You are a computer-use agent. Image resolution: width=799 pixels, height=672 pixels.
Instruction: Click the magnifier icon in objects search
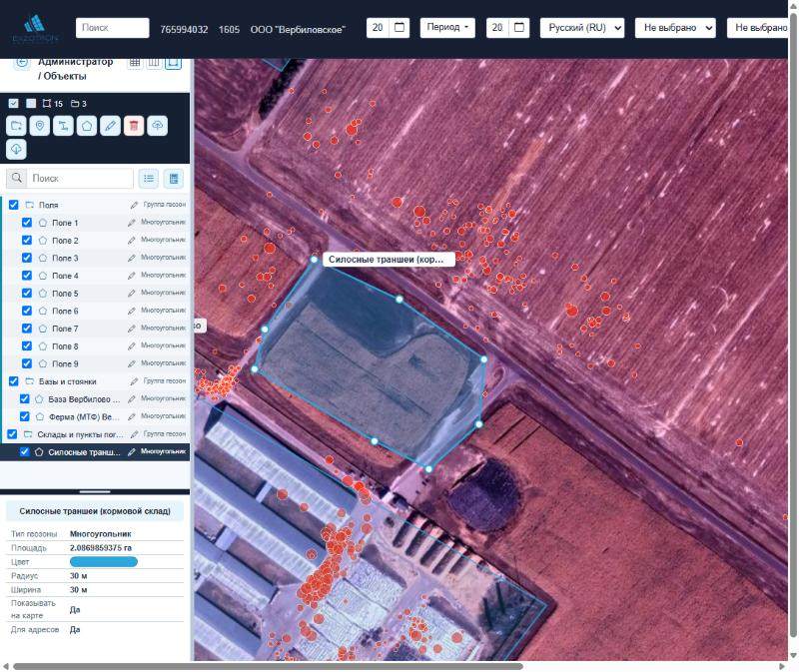click(x=17, y=178)
